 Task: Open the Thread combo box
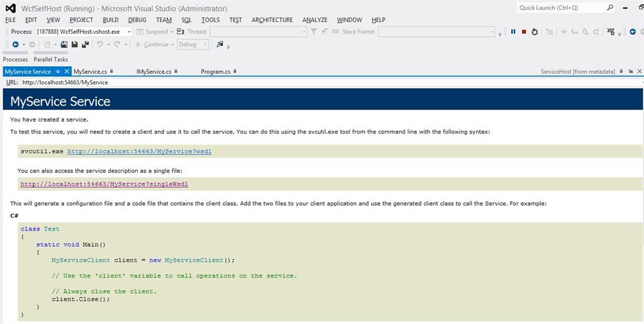click(x=258, y=31)
